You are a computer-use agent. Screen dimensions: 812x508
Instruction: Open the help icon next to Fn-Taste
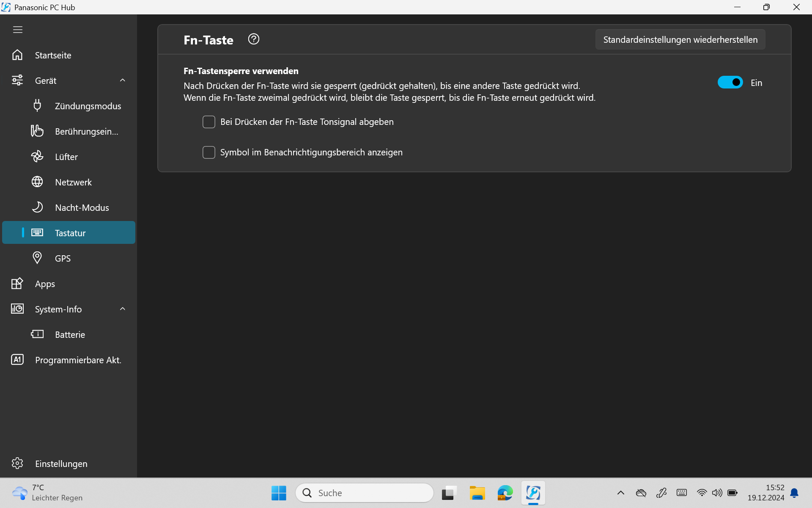pyautogui.click(x=254, y=39)
